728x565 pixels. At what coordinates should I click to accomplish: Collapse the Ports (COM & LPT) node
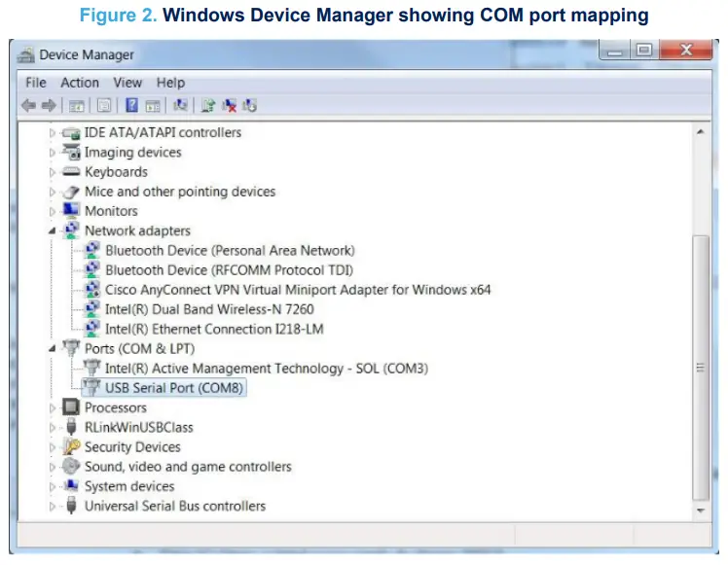(x=52, y=348)
